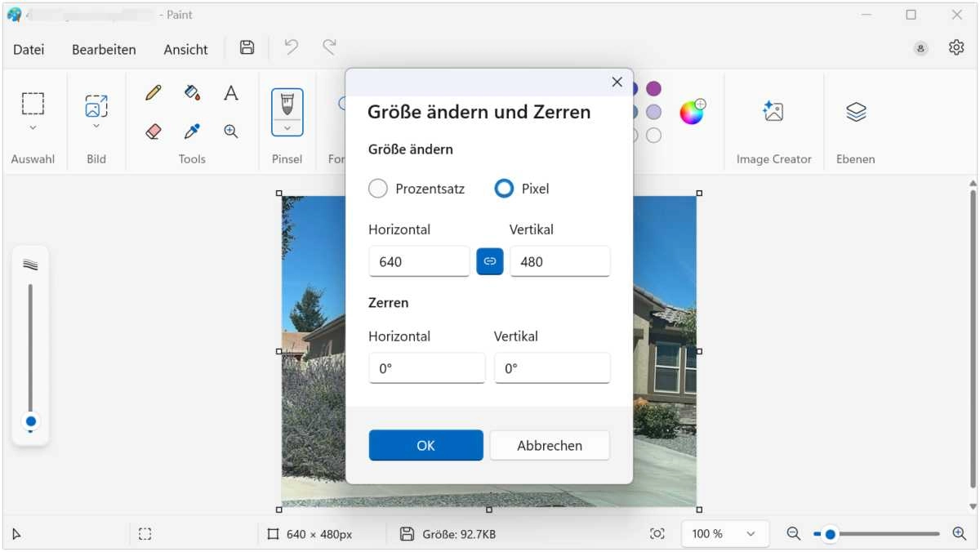Click the resize Vertikal field showing 480

[560, 261]
